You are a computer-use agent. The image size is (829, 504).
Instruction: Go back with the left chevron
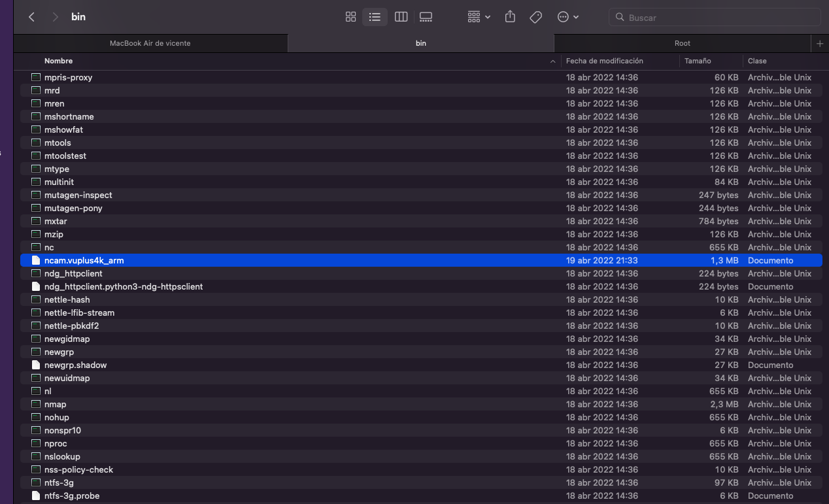31,17
